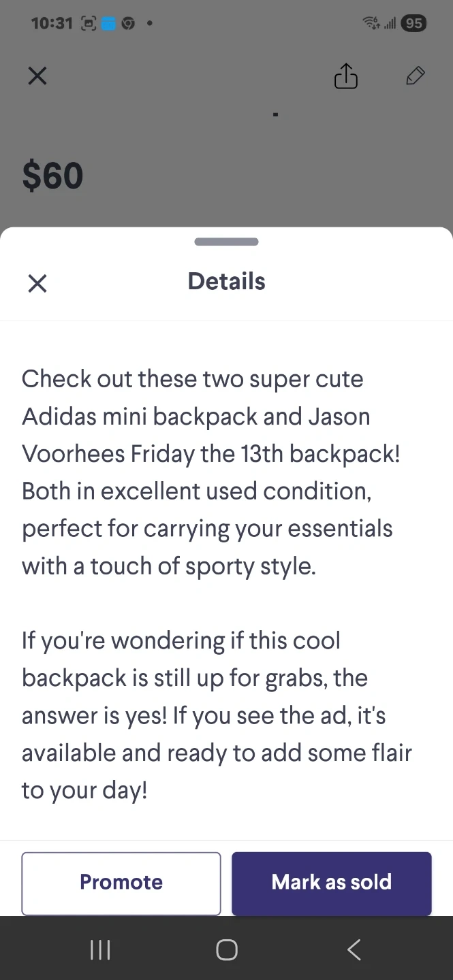Image resolution: width=453 pixels, height=980 pixels.
Task: Tap the Wi-Fi status icon
Action: pos(371,23)
